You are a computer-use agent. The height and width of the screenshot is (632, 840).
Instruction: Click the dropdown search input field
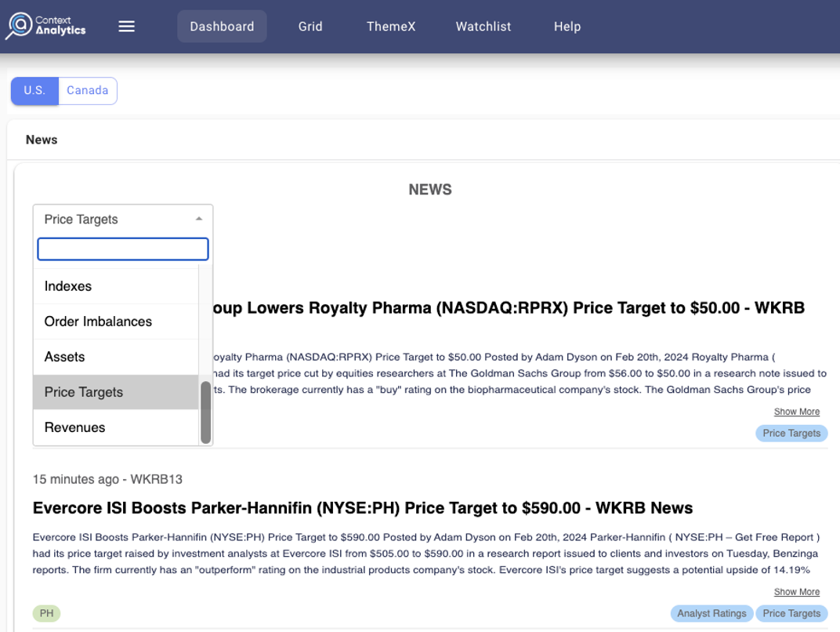(123, 249)
